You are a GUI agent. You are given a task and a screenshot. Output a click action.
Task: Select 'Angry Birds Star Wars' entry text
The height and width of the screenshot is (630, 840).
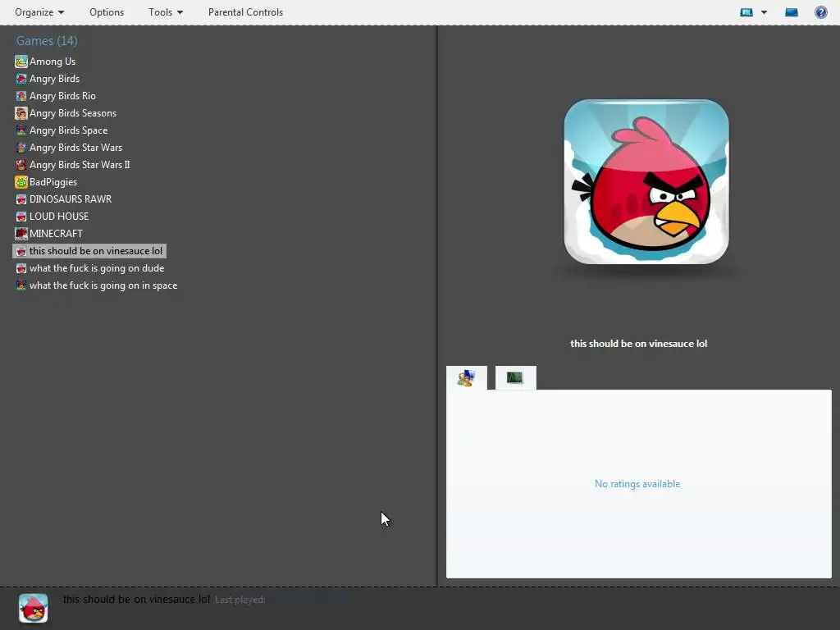click(75, 148)
